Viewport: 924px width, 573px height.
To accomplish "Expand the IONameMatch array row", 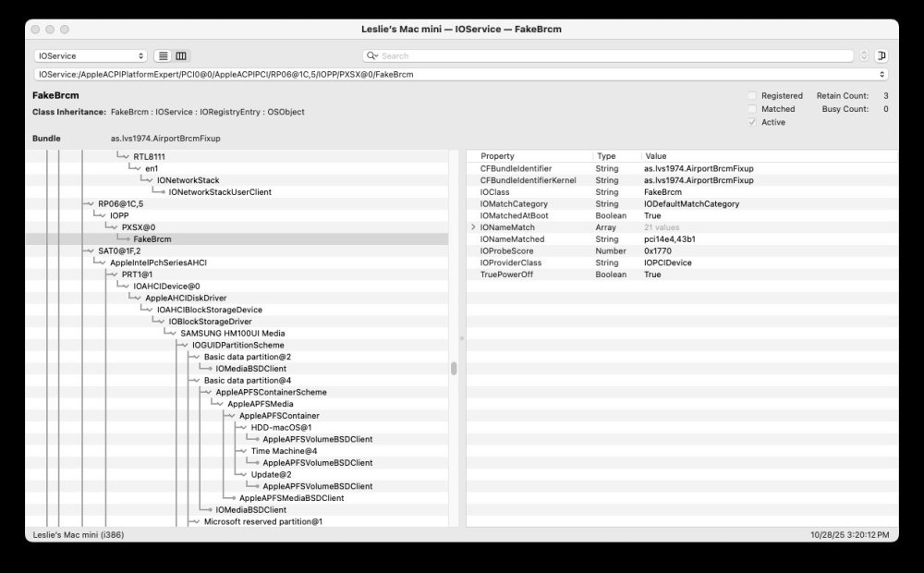I will tap(473, 227).
